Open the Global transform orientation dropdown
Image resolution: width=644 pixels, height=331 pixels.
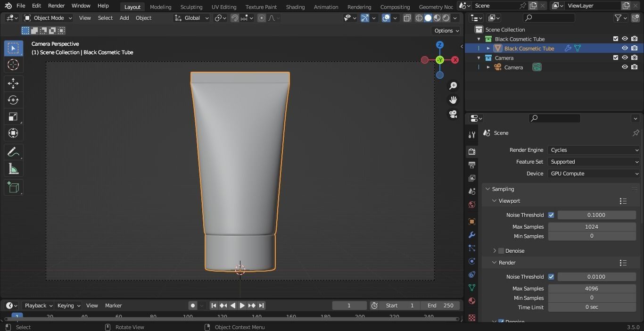point(191,18)
